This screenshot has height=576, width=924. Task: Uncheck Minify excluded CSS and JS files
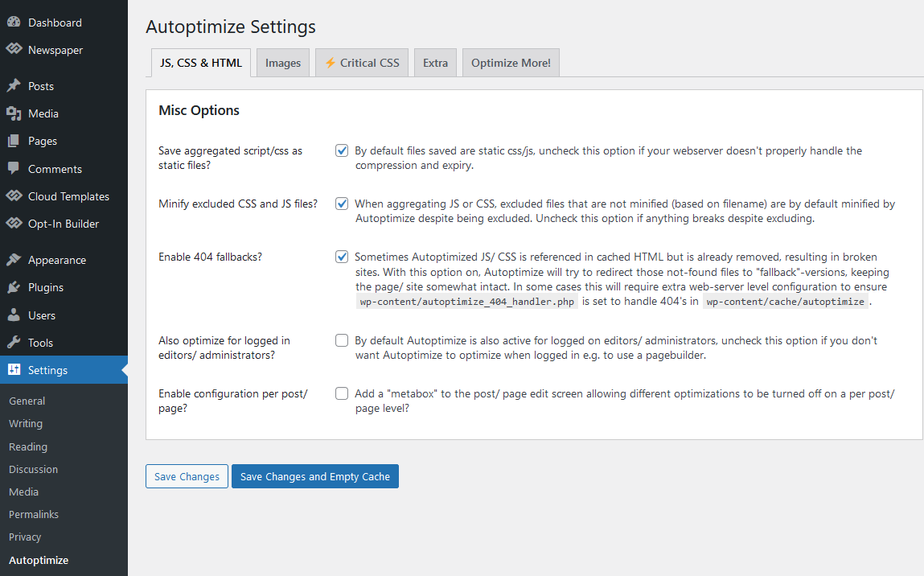pos(342,204)
